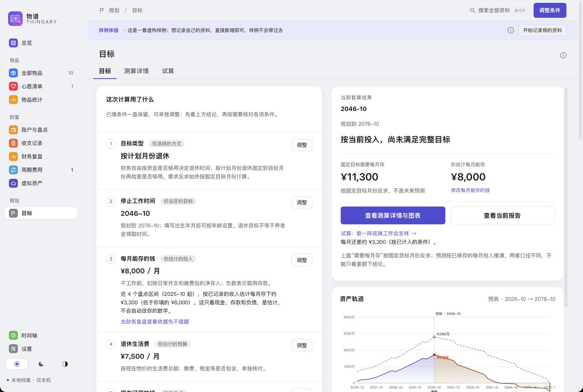Click the flag icon in breadcrumb

point(102,11)
